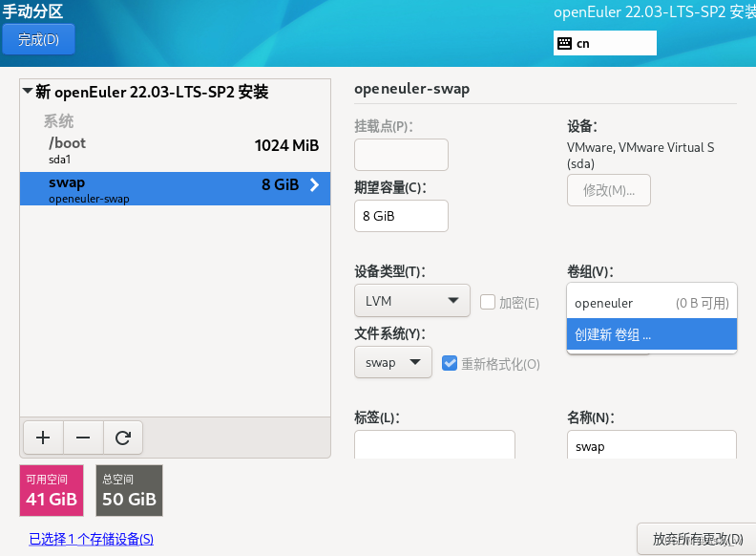The width and height of the screenshot is (756, 556).
Task: Click the cn keyboard layout indicator
Action: tap(604, 43)
